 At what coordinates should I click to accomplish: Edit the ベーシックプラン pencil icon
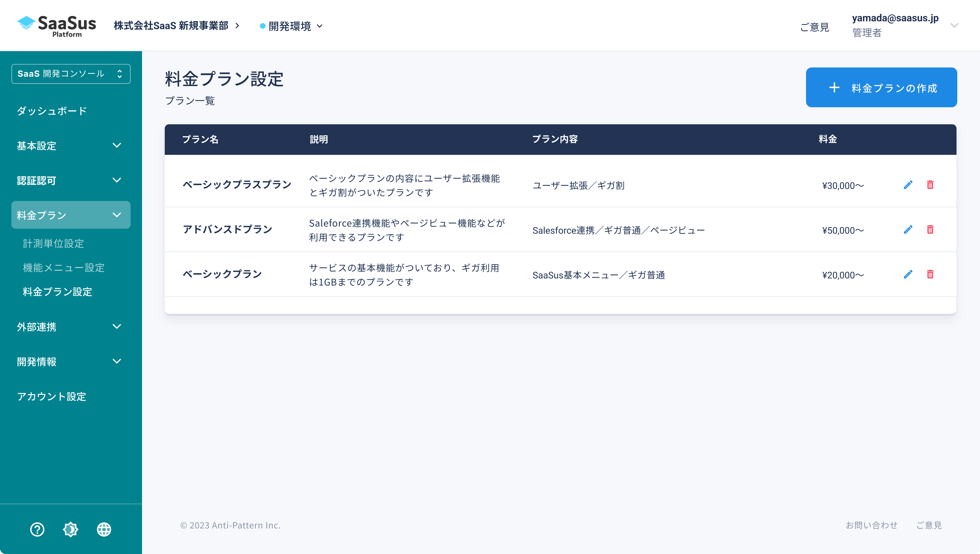point(908,274)
